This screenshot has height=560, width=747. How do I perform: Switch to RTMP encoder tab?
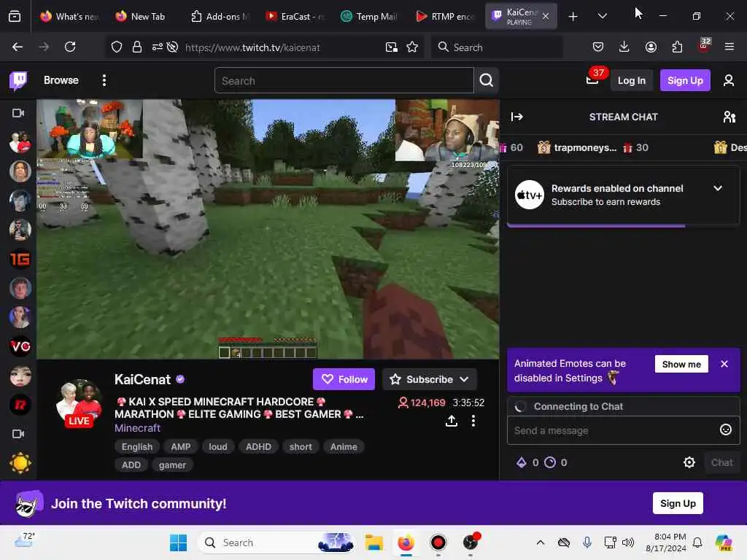[446, 17]
